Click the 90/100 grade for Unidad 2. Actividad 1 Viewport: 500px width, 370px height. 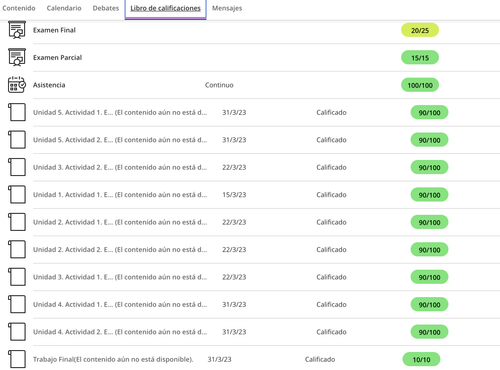point(429,222)
